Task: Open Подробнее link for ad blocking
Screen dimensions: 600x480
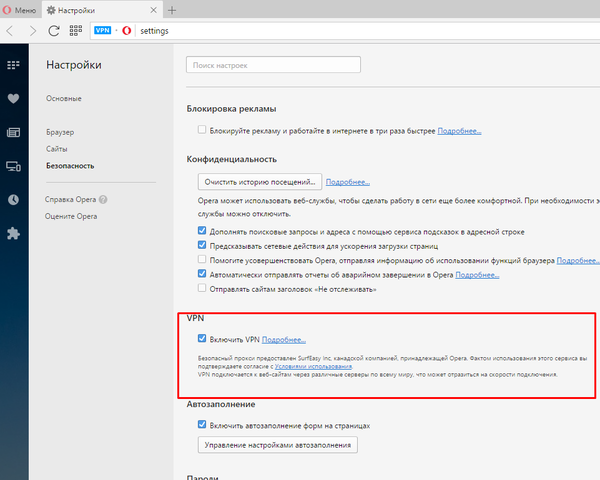Action: (x=459, y=131)
